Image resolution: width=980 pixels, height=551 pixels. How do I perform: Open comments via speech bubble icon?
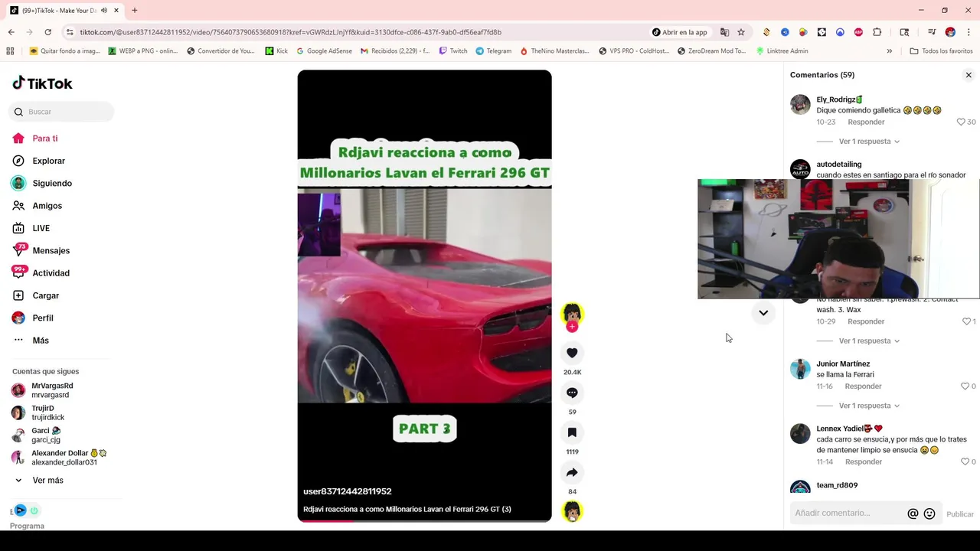572,393
